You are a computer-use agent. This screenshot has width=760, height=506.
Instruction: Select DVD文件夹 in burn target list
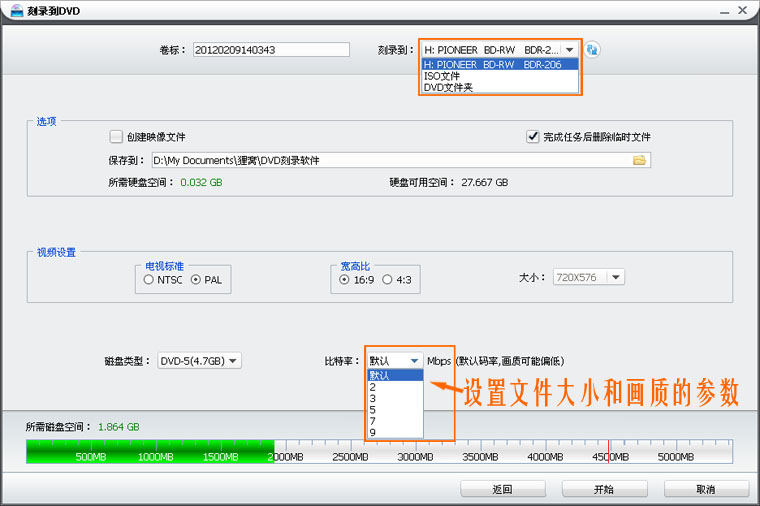click(x=500, y=87)
